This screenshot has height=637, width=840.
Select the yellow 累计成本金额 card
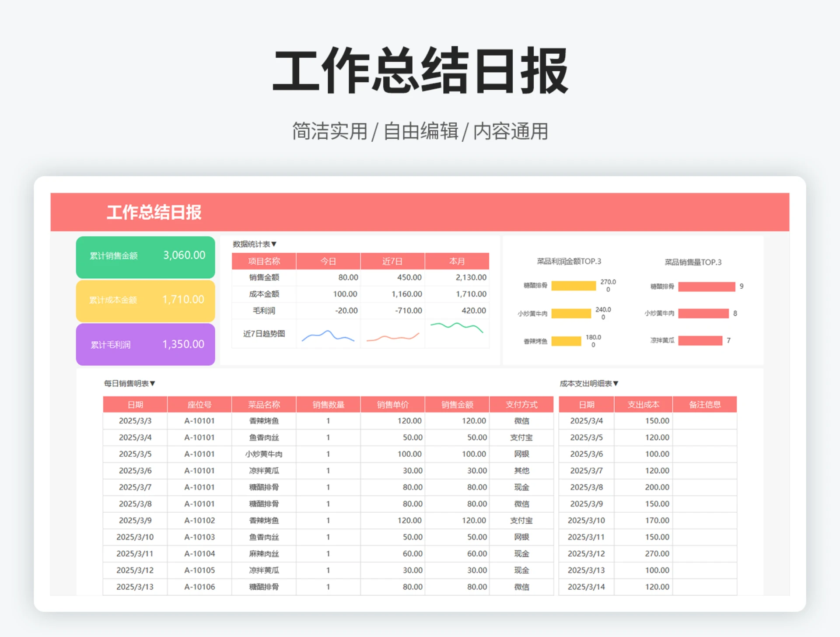[x=145, y=301]
